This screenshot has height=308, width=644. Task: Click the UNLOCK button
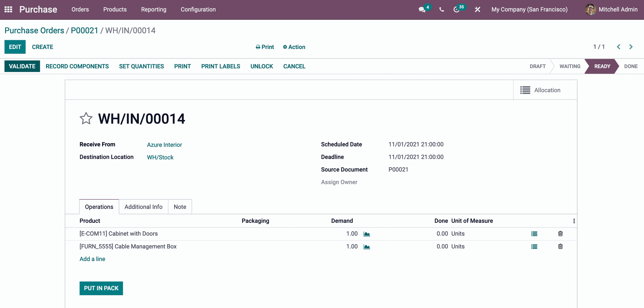[x=262, y=66]
